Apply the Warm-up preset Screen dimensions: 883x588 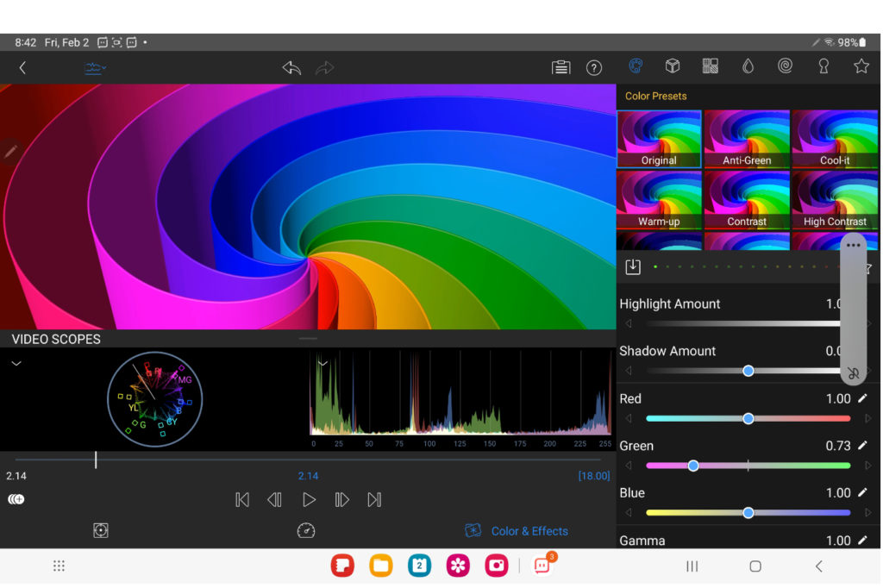coord(659,200)
